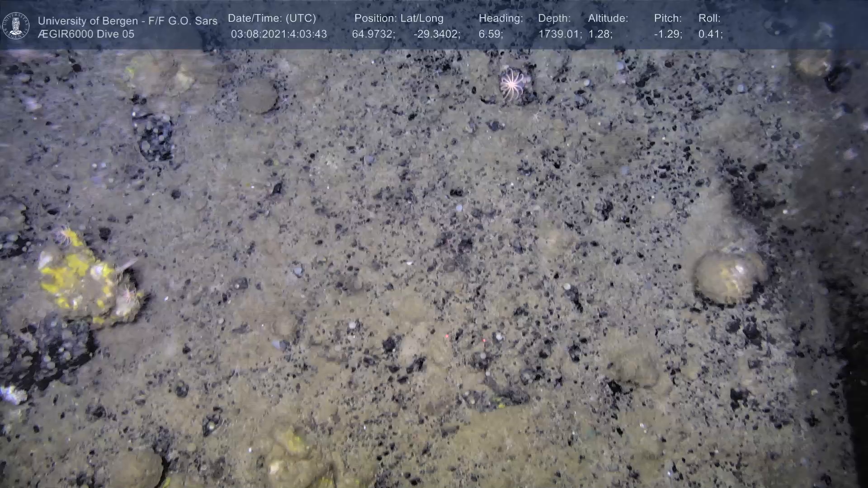Click the Roll label
The image size is (868, 488).
tap(709, 19)
